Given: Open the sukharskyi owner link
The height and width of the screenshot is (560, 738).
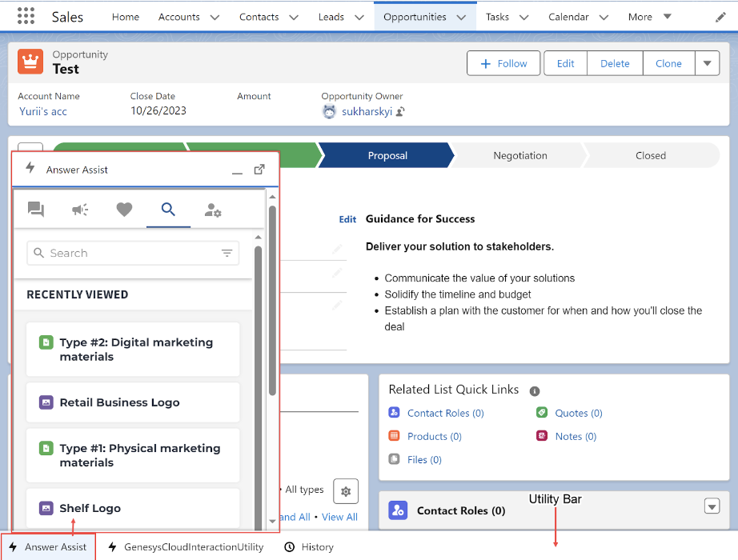Looking at the screenshot, I should pos(367,111).
